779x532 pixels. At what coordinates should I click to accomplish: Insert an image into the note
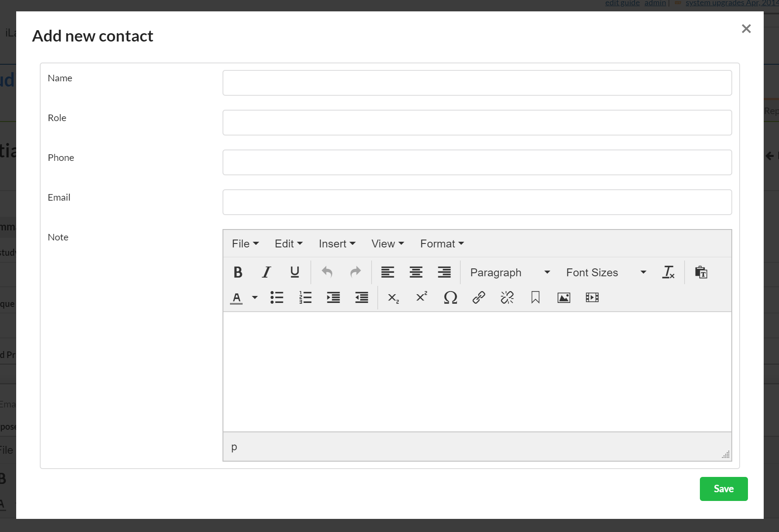[563, 298]
